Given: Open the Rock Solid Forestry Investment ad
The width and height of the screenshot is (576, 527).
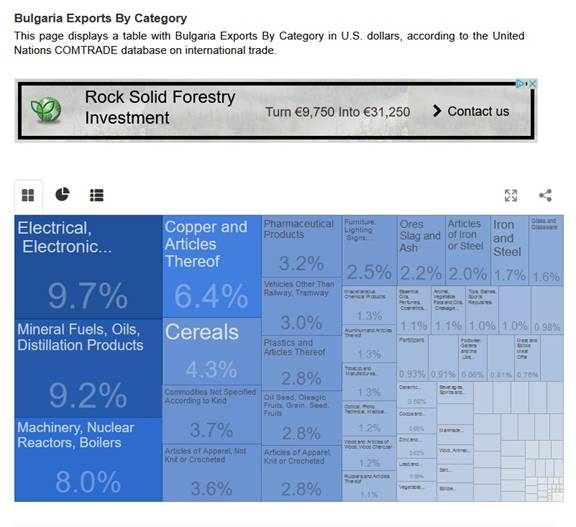Looking at the screenshot, I should (160, 107).
